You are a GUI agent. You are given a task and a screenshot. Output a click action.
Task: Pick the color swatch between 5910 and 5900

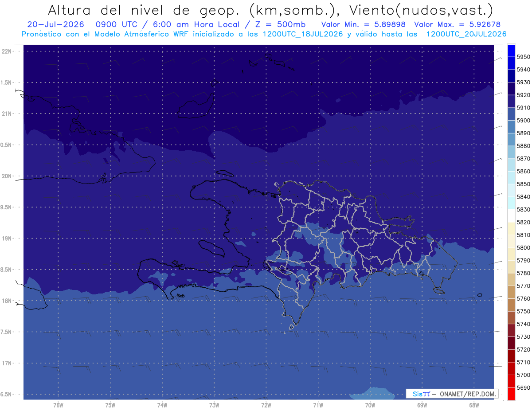click(x=511, y=114)
